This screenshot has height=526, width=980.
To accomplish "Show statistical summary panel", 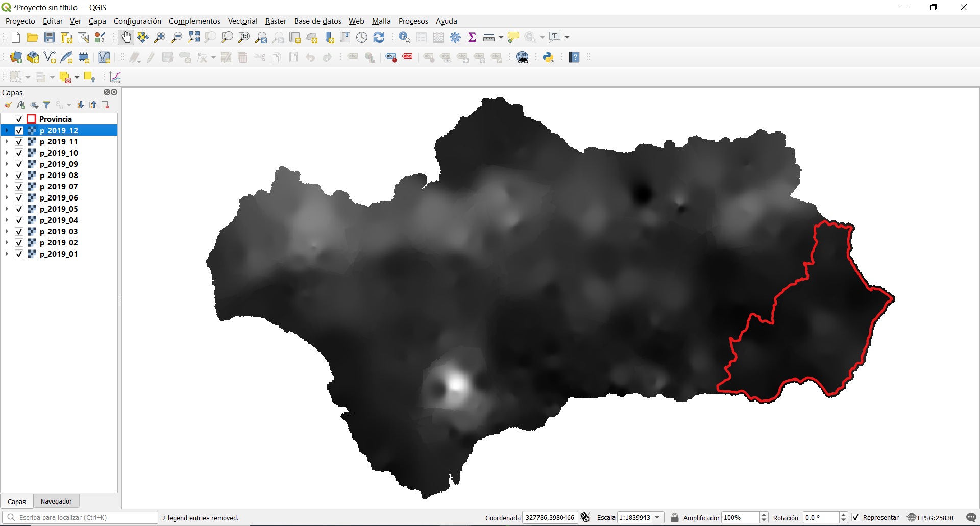I will click(x=472, y=37).
